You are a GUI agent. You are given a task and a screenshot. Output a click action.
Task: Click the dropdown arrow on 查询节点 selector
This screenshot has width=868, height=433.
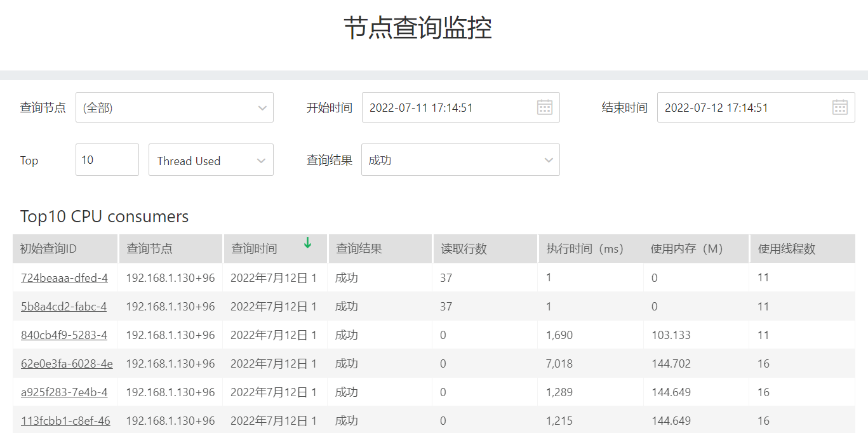pos(262,107)
